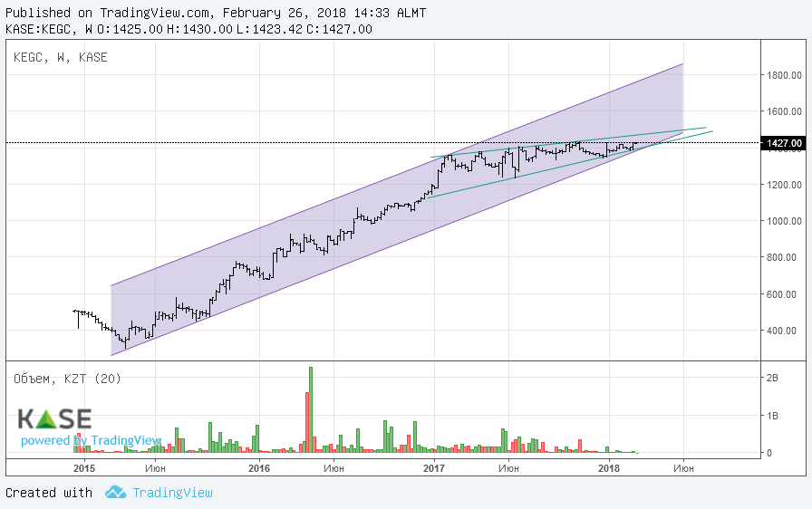Click the 1427.00 current price label
The height and width of the screenshot is (509, 812).
[785, 143]
